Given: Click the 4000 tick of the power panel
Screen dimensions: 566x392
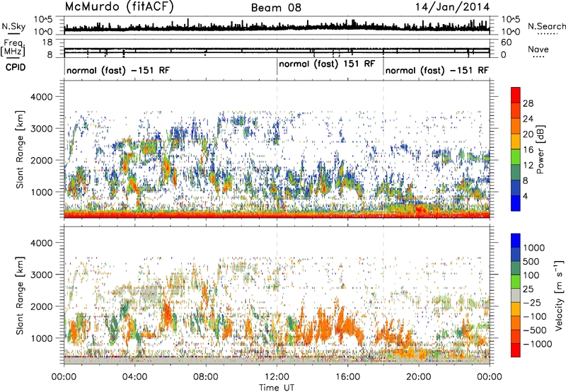Looking at the screenshot, I should coord(43,97).
